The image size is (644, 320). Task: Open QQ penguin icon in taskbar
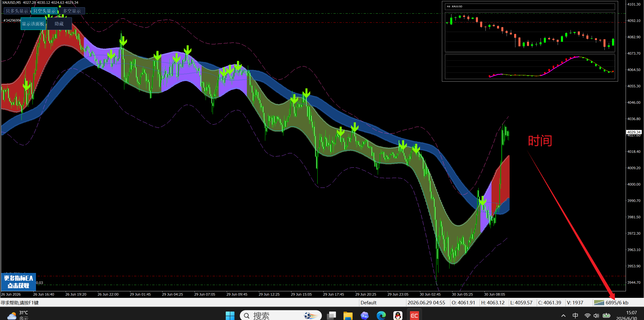tap(398, 315)
